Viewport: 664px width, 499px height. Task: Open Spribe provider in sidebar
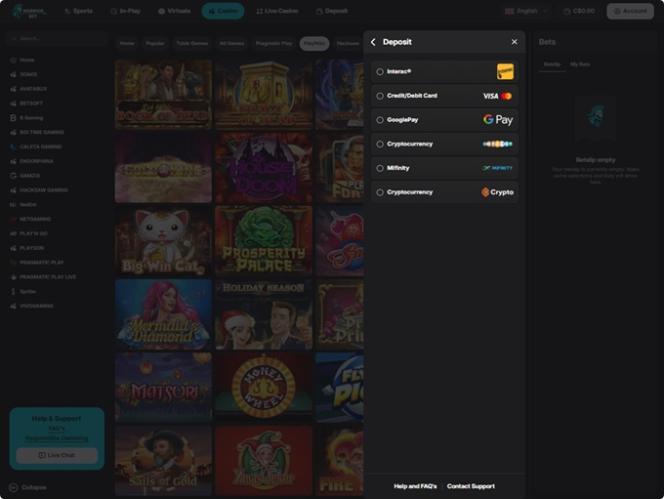pos(28,291)
